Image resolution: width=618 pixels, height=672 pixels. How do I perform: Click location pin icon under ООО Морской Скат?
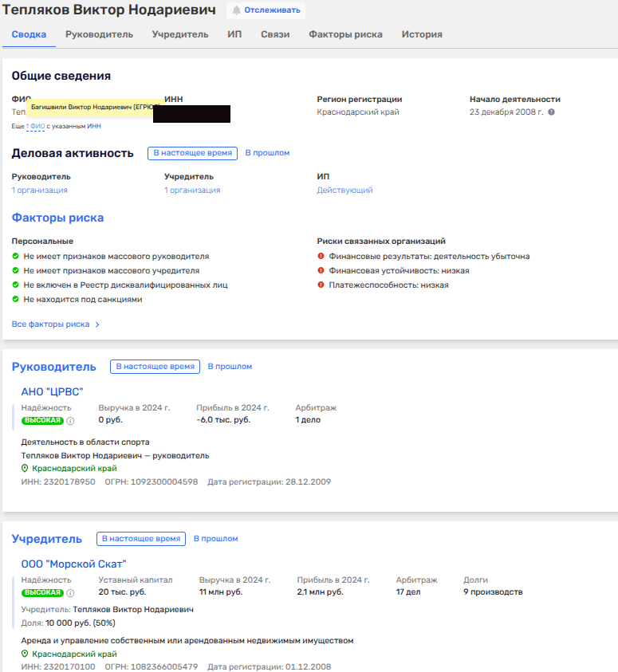coord(25,654)
